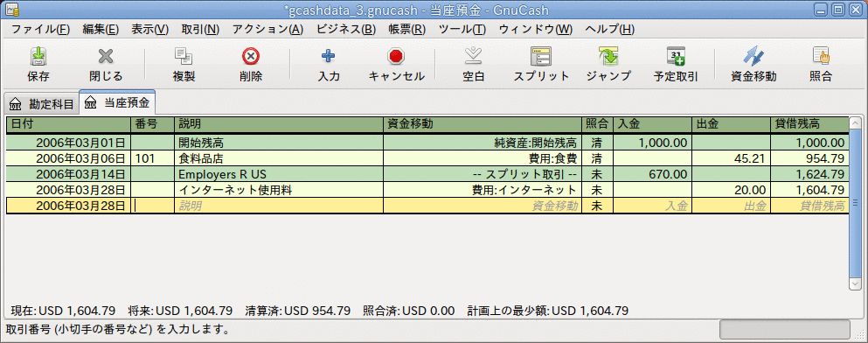Open the ビジネス(B) menu
The image size is (868, 343).
[x=346, y=30]
